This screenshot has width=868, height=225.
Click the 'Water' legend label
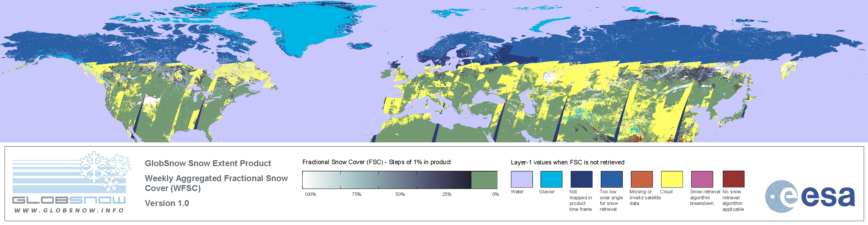[x=517, y=192]
